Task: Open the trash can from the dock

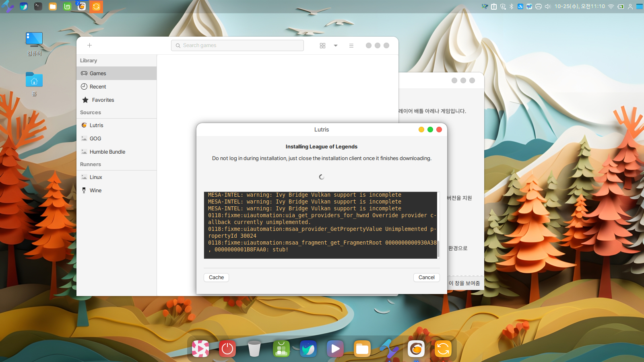Action: [x=254, y=349]
